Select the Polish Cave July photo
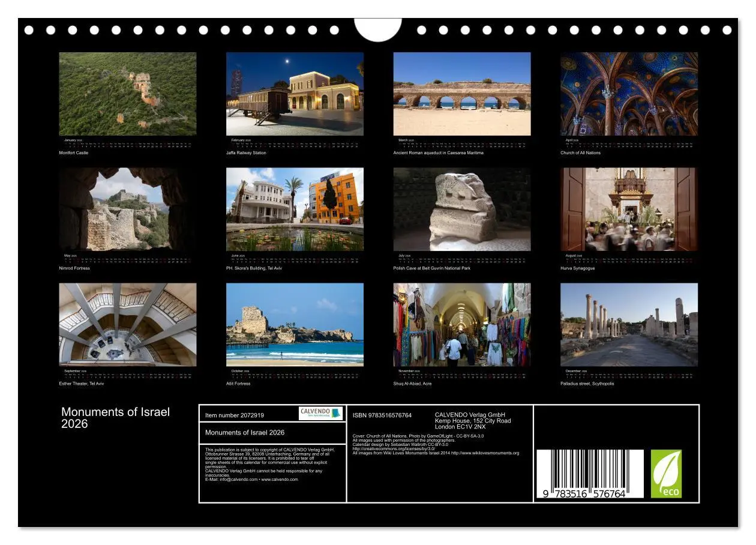 (461, 209)
